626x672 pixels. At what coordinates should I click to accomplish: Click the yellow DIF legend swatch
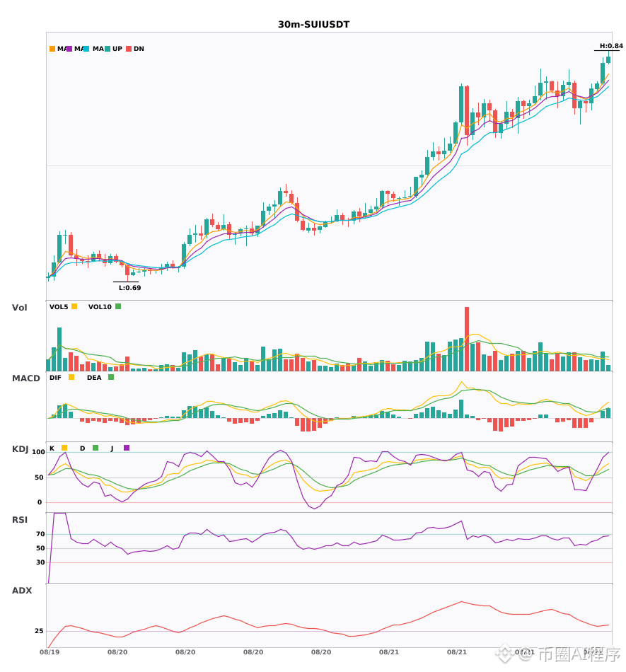[71, 377]
